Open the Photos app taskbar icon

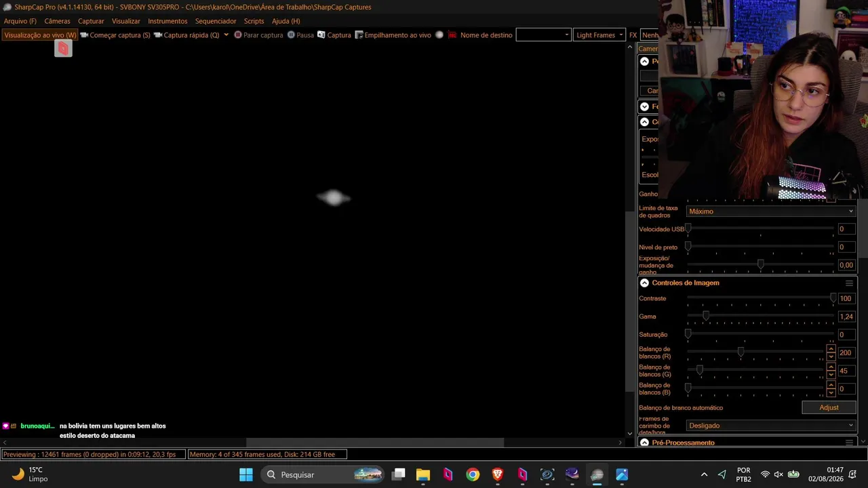622,474
